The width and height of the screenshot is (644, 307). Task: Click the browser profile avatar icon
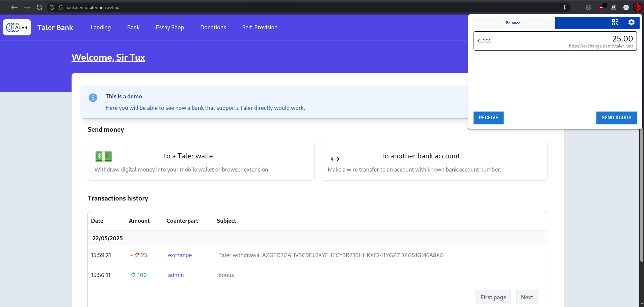[637, 7]
